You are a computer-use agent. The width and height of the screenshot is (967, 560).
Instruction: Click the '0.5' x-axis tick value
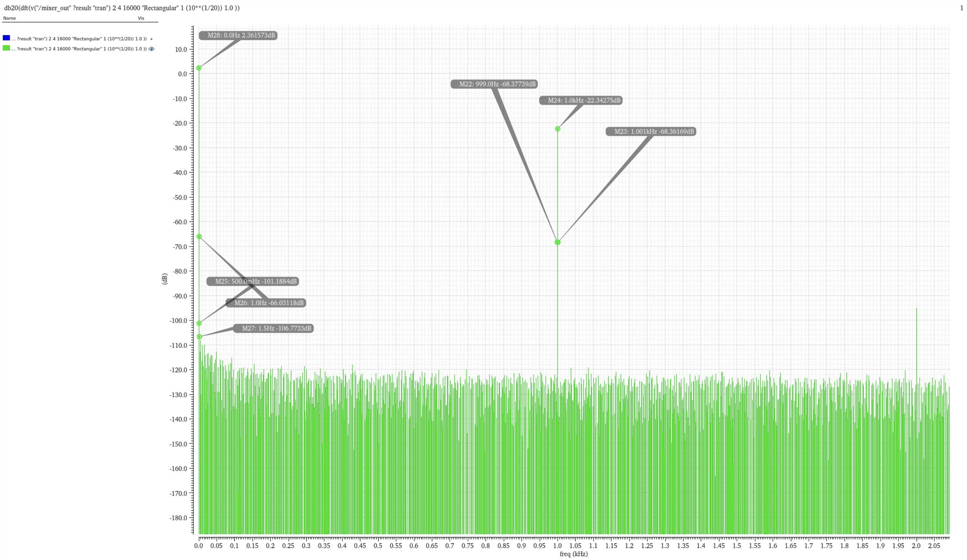[x=378, y=546]
